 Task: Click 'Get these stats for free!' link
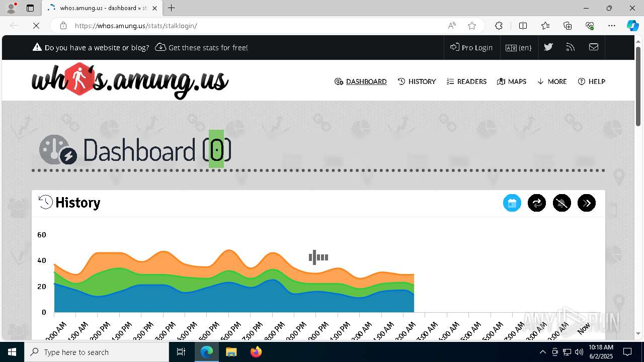202,47
